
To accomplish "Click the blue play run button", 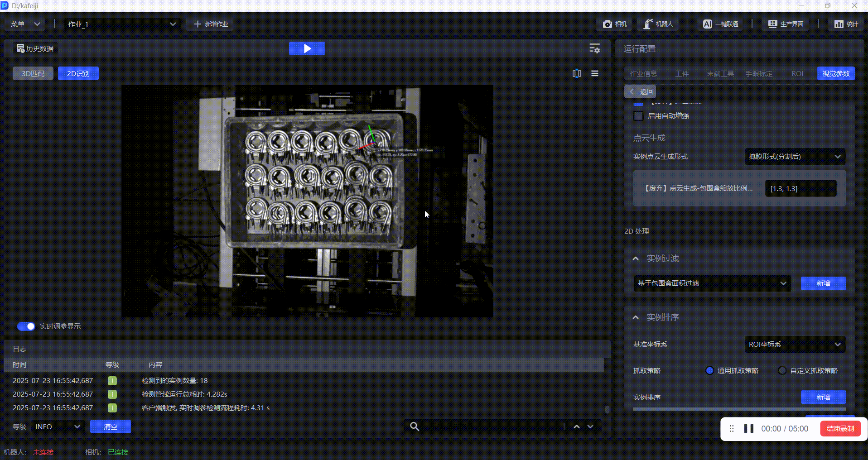I will point(307,48).
